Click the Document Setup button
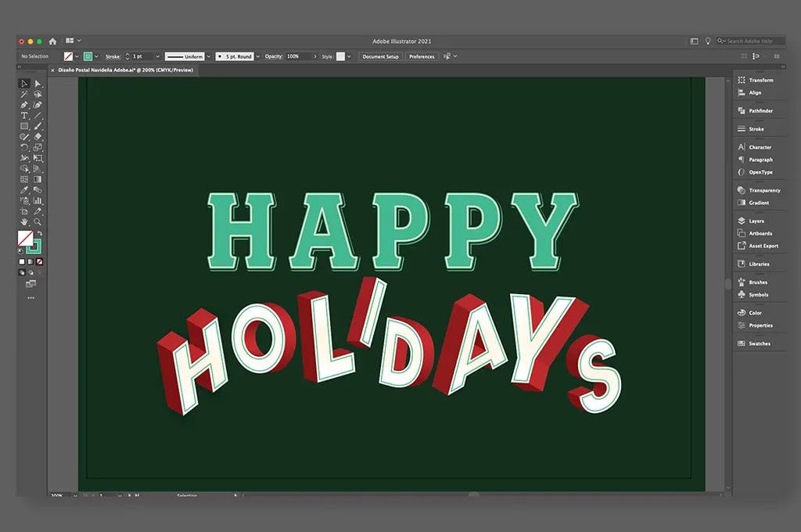The width and height of the screenshot is (801, 532). point(380,56)
